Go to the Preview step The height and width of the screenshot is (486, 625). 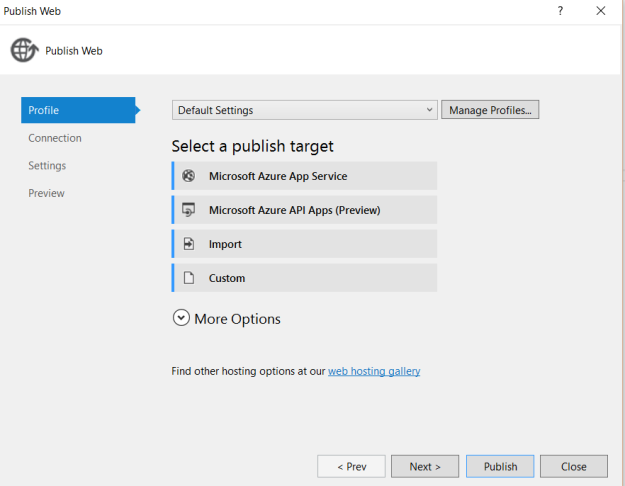click(x=46, y=193)
